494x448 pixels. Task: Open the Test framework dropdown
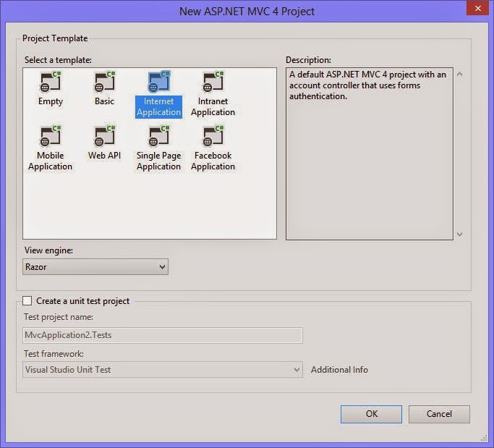pyautogui.click(x=163, y=370)
